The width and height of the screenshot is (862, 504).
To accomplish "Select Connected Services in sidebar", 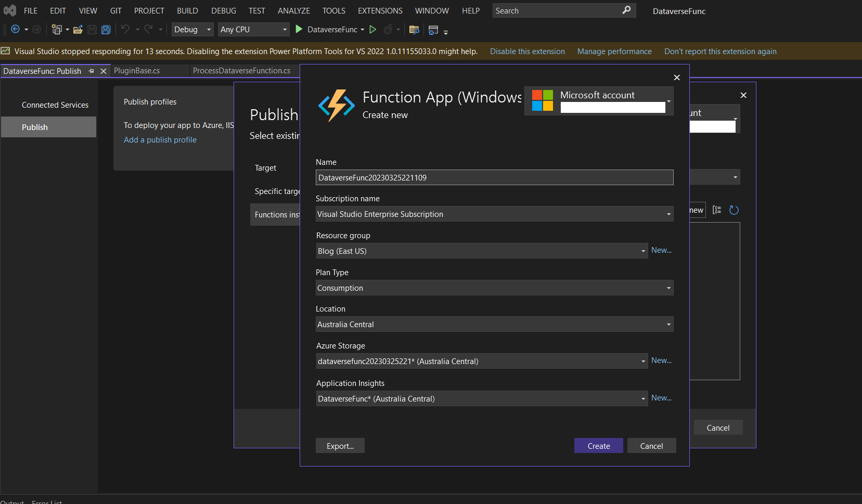I will tap(55, 105).
